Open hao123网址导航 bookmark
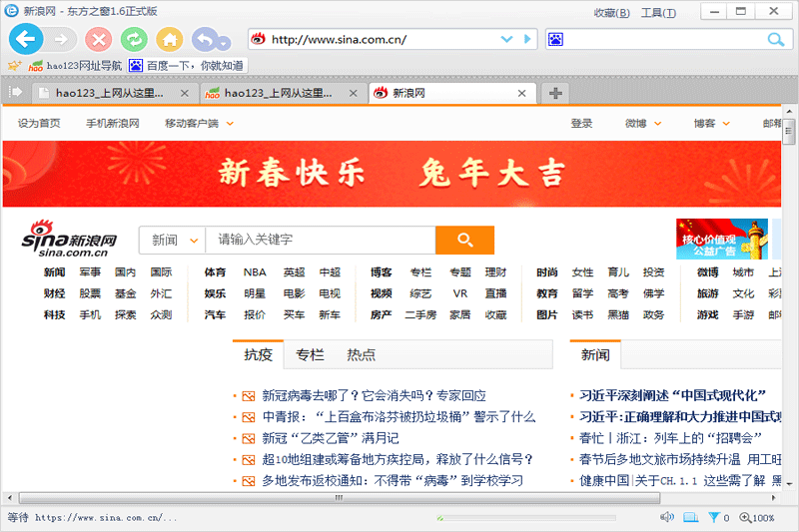 76,65
